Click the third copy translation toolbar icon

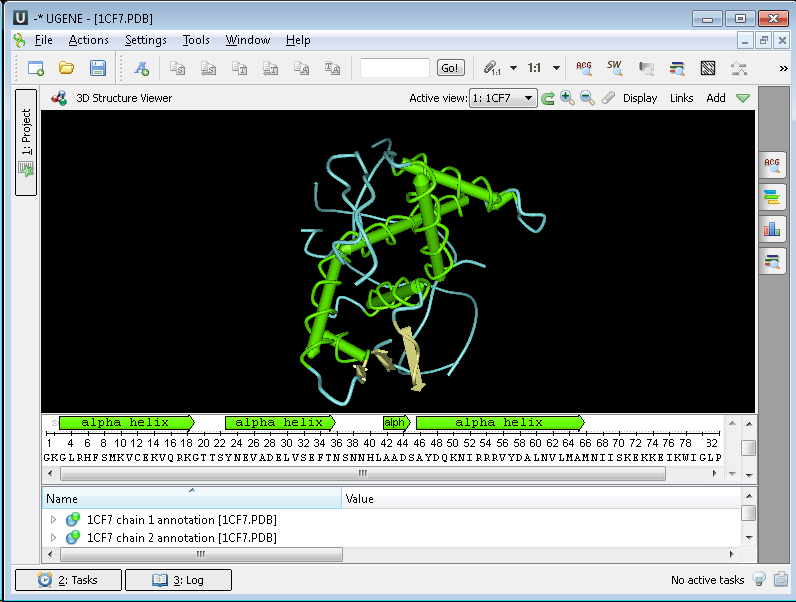[x=239, y=68]
